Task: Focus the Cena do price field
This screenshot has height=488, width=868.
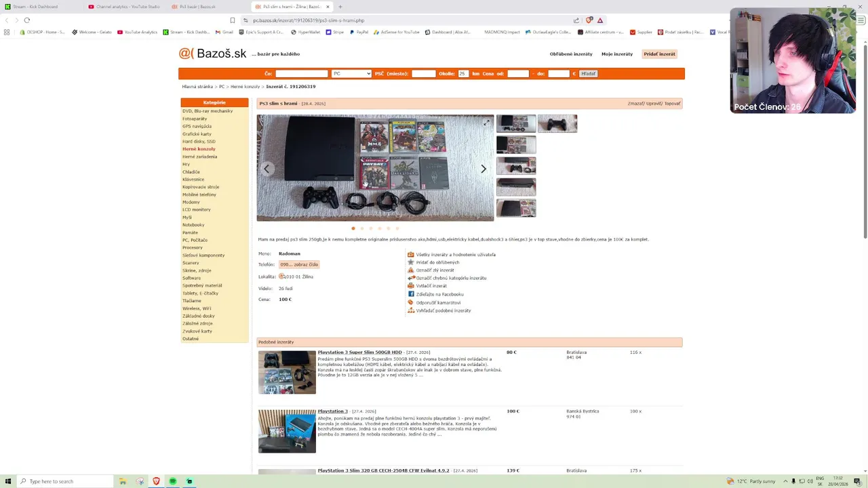Action: click(x=559, y=73)
